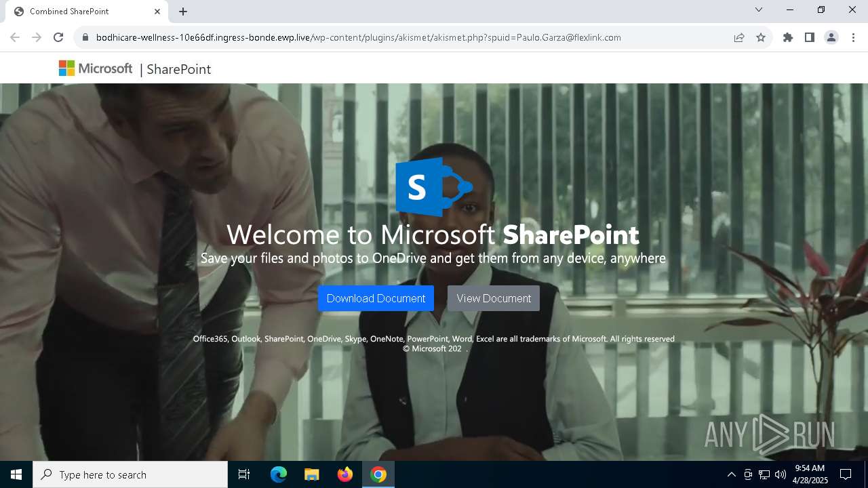Click the taskbar search box
The width and height of the screenshot is (868, 488).
point(130,474)
